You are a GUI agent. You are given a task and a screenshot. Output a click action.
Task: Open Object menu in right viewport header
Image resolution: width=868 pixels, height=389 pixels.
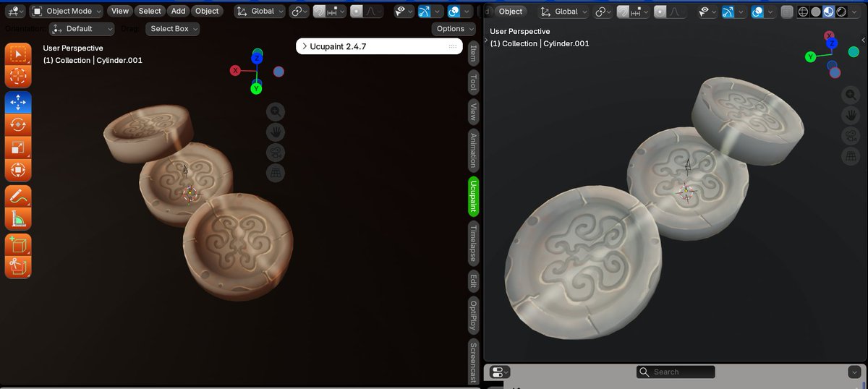click(511, 12)
